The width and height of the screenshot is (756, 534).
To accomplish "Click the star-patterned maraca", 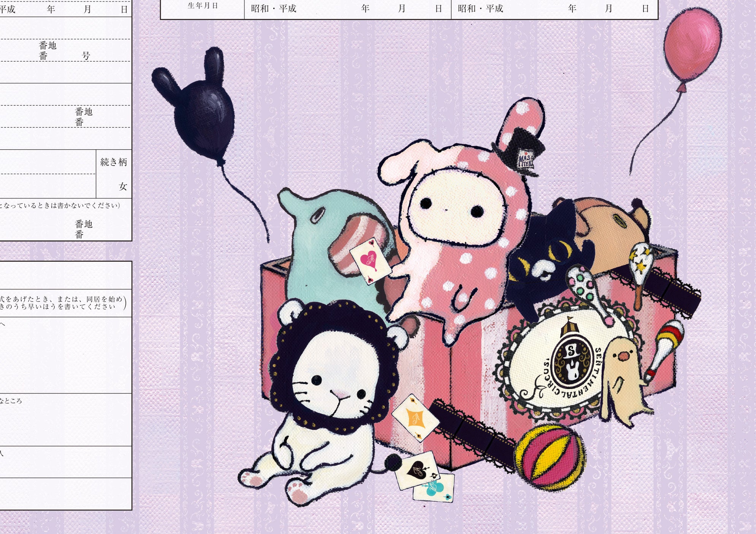I will pyautogui.click(x=642, y=264).
